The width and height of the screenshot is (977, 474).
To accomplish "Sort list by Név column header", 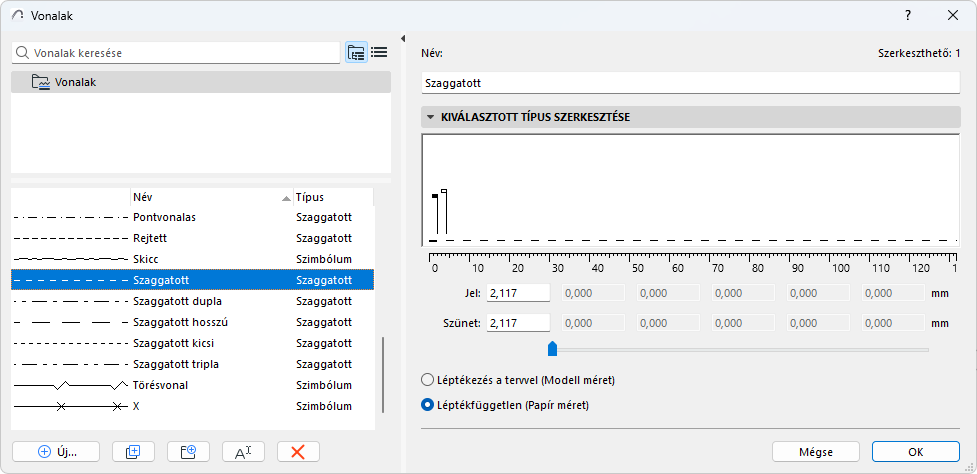I will 212,197.
